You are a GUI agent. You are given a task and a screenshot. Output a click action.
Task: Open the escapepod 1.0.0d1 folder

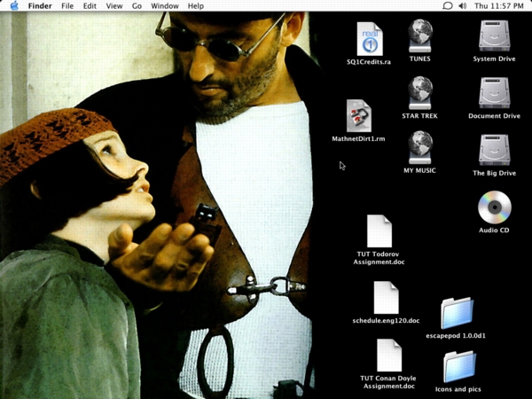pyautogui.click(x=457, y=313)
